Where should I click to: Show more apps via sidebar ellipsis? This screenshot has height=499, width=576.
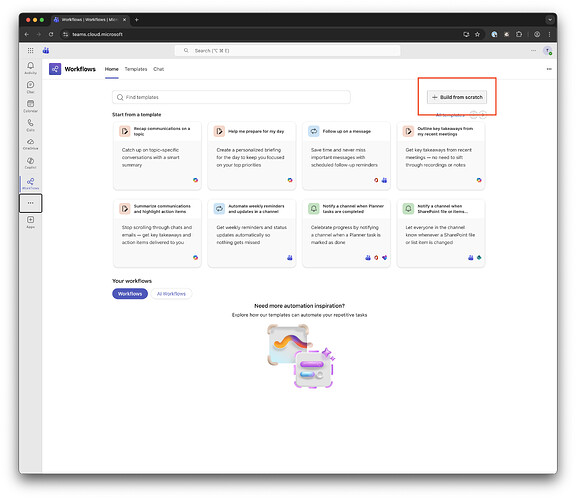[x=30, y=203]
